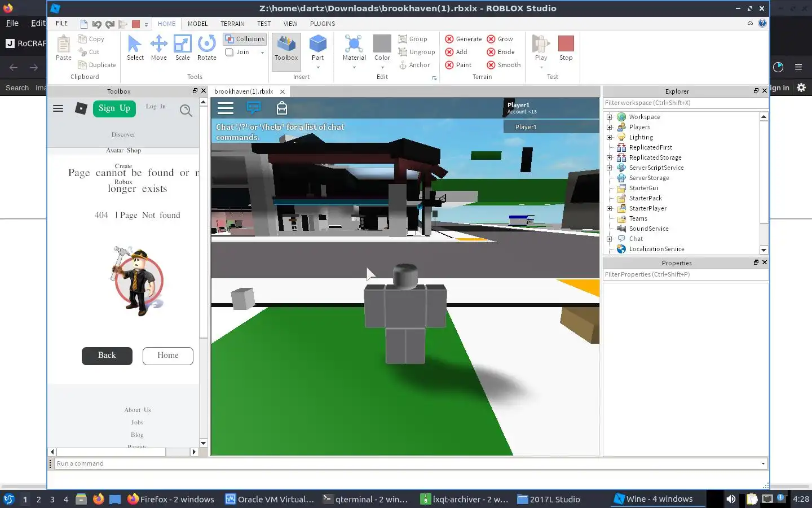Click the Paste button
The image size is (812, 508).
[64, 48]
